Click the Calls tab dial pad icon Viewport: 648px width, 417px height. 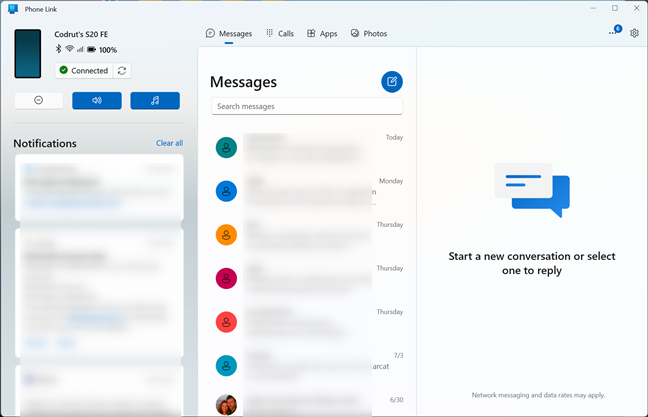click(x=269, y=33)
